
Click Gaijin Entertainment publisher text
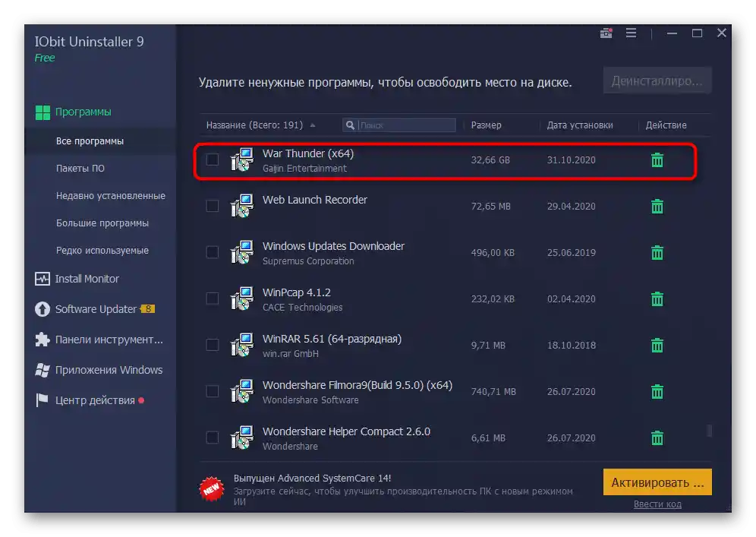[304, 169]
